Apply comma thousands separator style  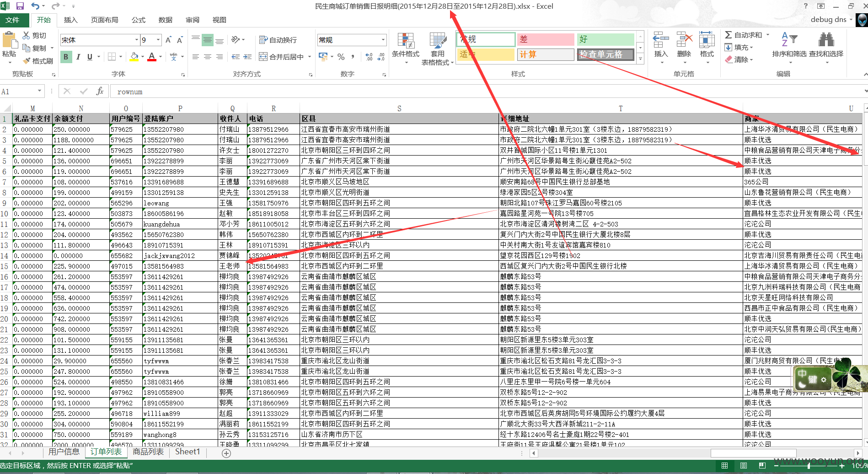coord(353,57)
